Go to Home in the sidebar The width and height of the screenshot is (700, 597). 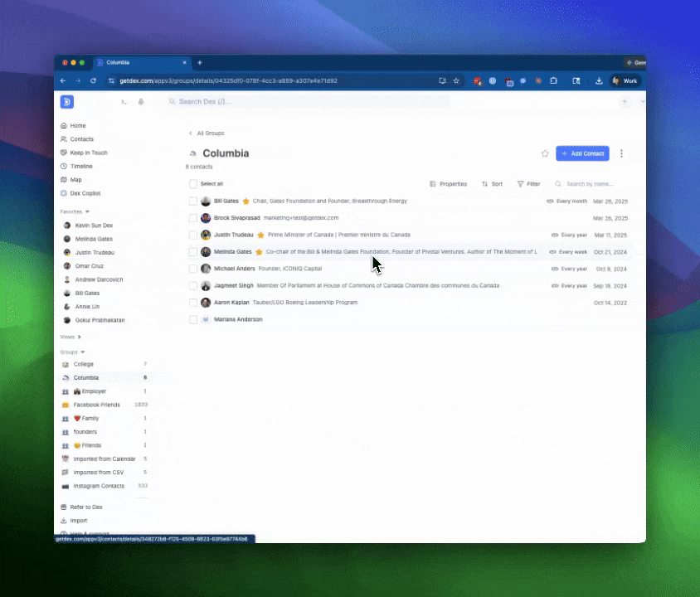(77, 125)
